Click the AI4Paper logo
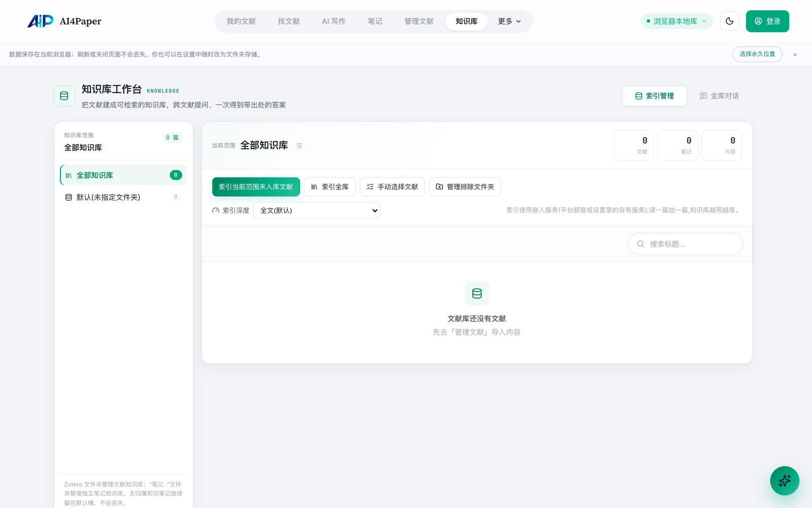 64,21
